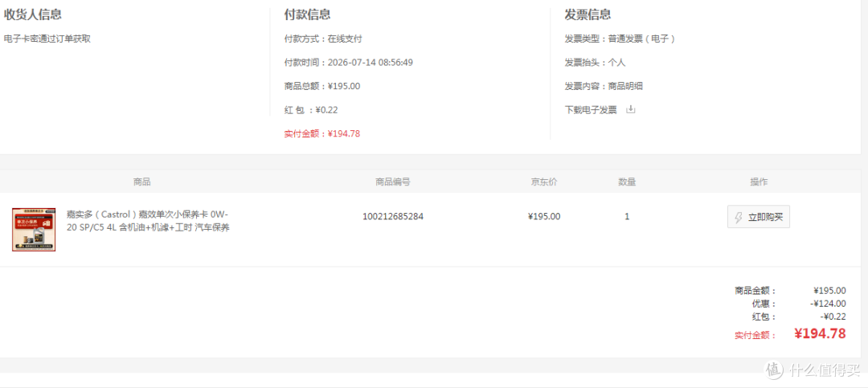This screenshot has height=388, width=868.
Task: Click the 发票类型：普通发票（电子）line
Action: 620,39
